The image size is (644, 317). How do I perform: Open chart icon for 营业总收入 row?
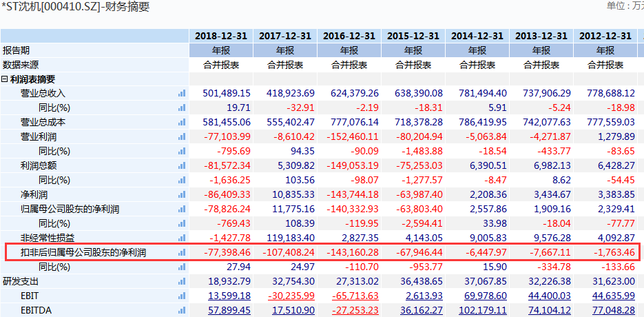(x=182, y=93)
